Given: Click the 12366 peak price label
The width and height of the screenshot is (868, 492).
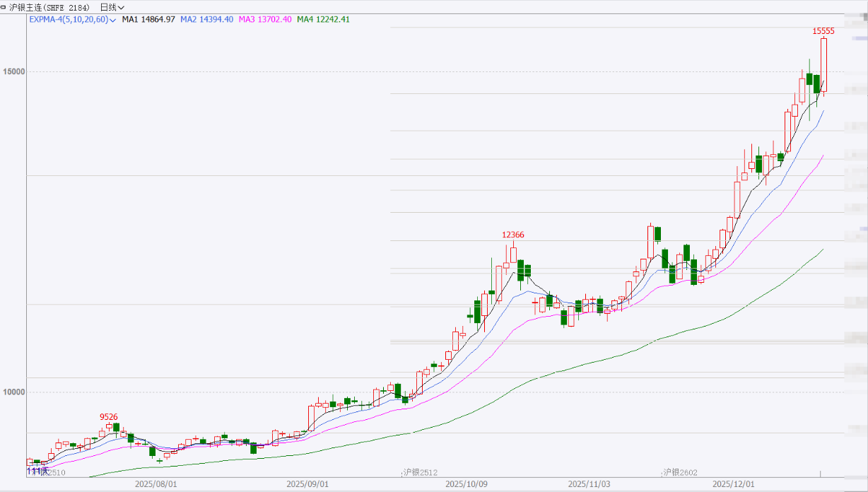Looking at the screenshot, I should (513, 235).
